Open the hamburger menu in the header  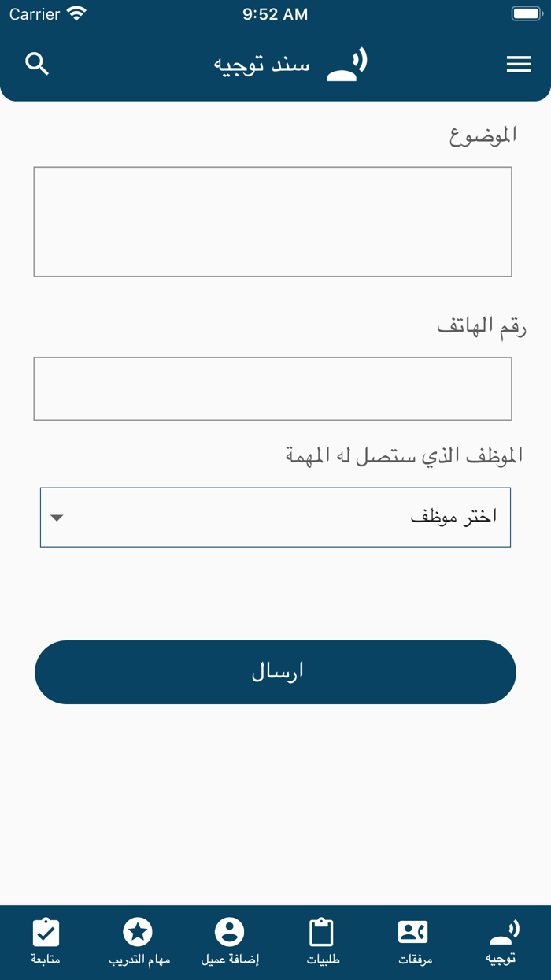point(519,64)
